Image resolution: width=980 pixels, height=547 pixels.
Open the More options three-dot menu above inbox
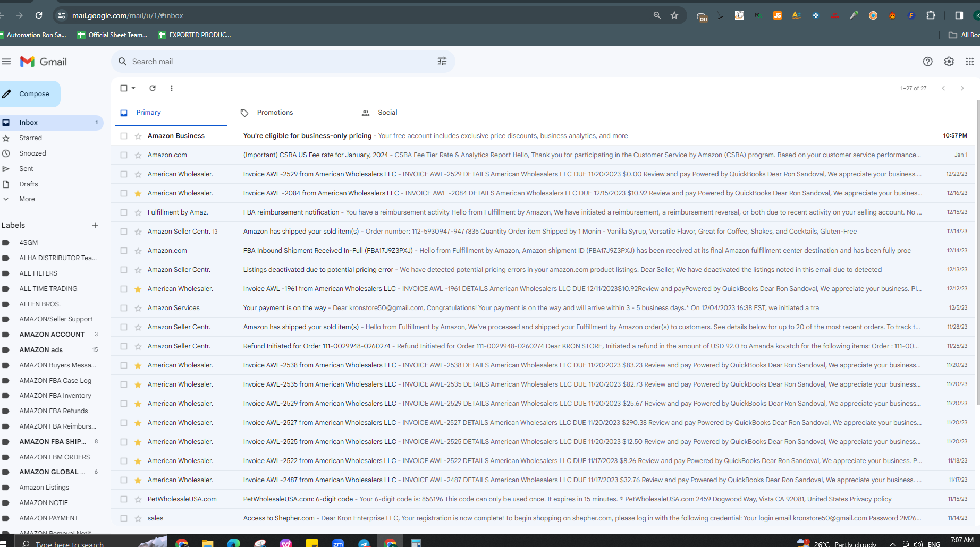(172, 88)
